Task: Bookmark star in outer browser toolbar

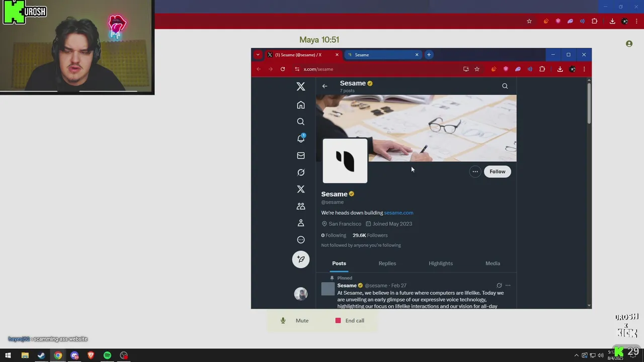Action: [x=529, y=21]
